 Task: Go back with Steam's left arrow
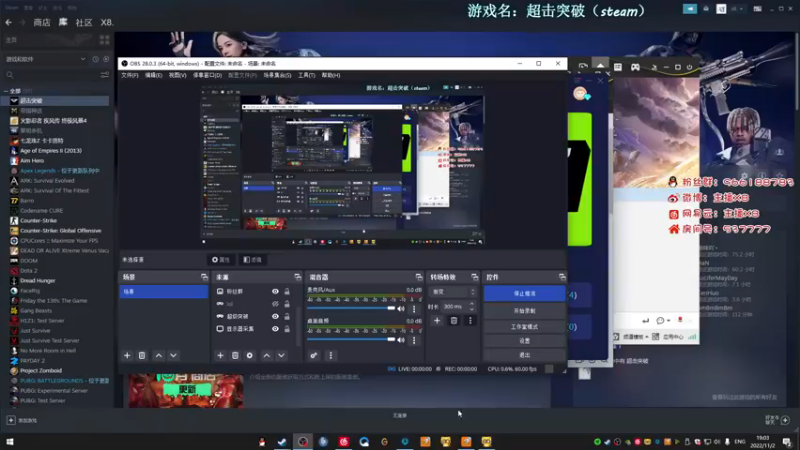9,22
